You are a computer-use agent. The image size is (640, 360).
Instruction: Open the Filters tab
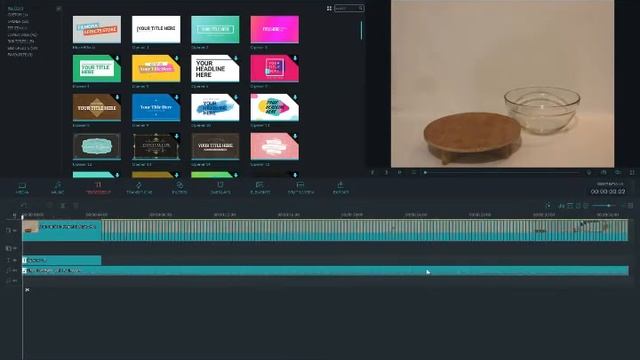point(179,188)
